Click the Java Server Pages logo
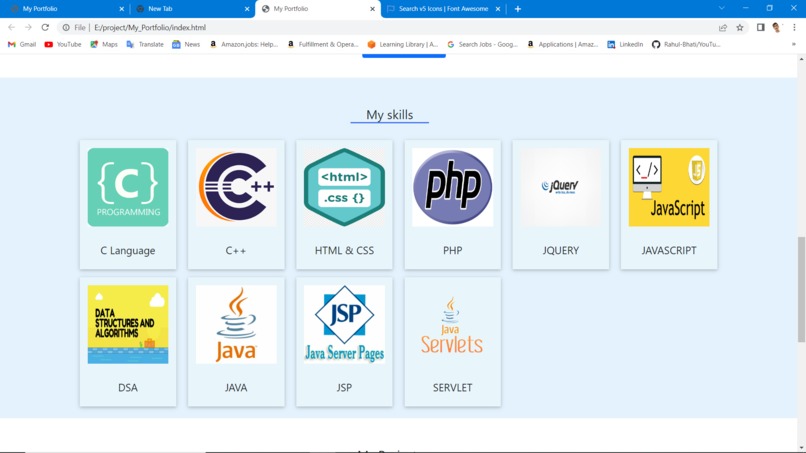This screenshot has height=453, width=806. point(344,324)
